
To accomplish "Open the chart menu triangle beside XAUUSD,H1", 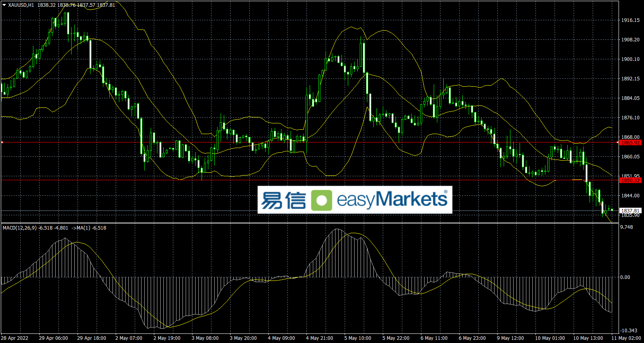I will (x=4, y=5).
